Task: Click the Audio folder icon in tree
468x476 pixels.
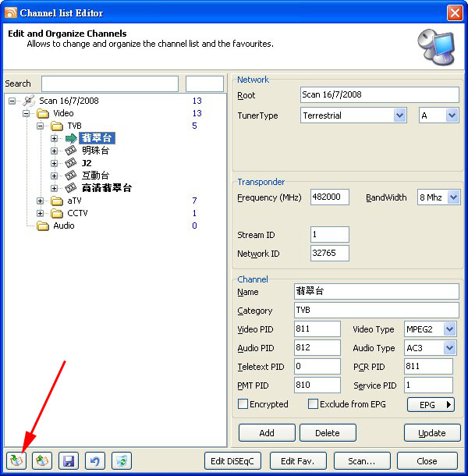Action: click(x=43, y=226)
